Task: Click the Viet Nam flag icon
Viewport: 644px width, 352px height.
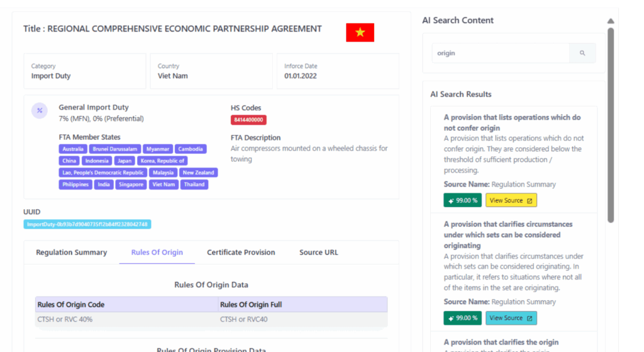Action: pyautogui.click(x=360, y=33)
